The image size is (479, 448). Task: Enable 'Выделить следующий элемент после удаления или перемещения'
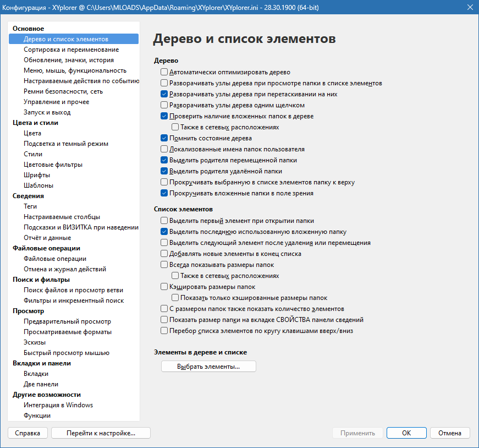[x=164, y=243]
